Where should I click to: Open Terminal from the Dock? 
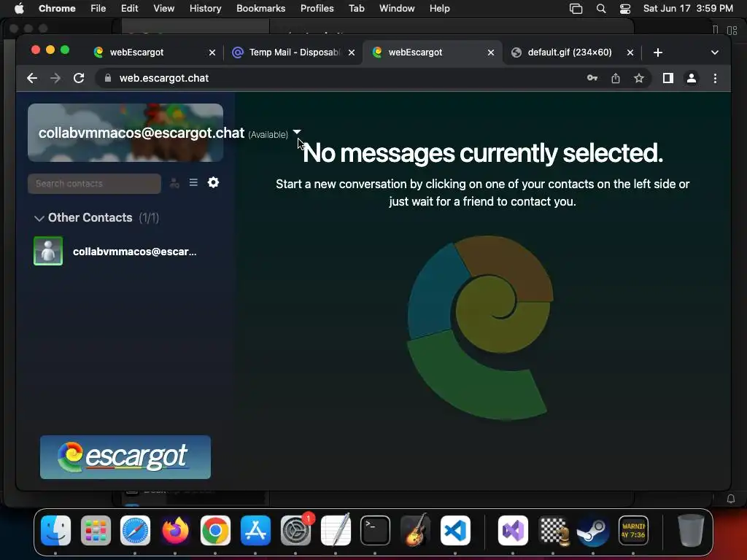click(375, 531)
